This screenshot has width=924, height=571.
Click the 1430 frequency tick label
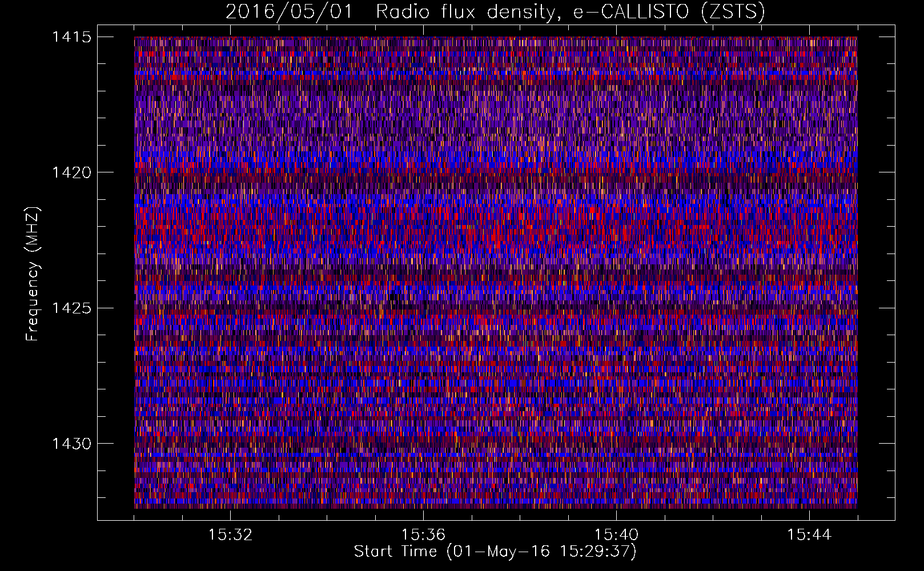(71, 444)
